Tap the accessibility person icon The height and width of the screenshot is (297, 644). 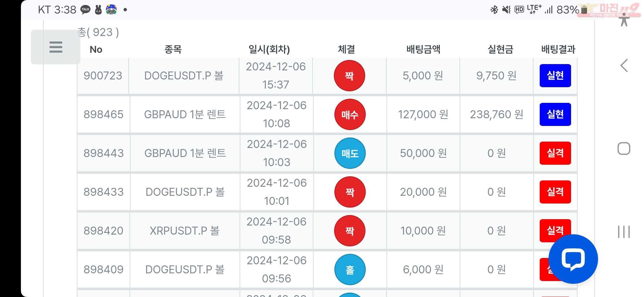(x=624, y=20)
